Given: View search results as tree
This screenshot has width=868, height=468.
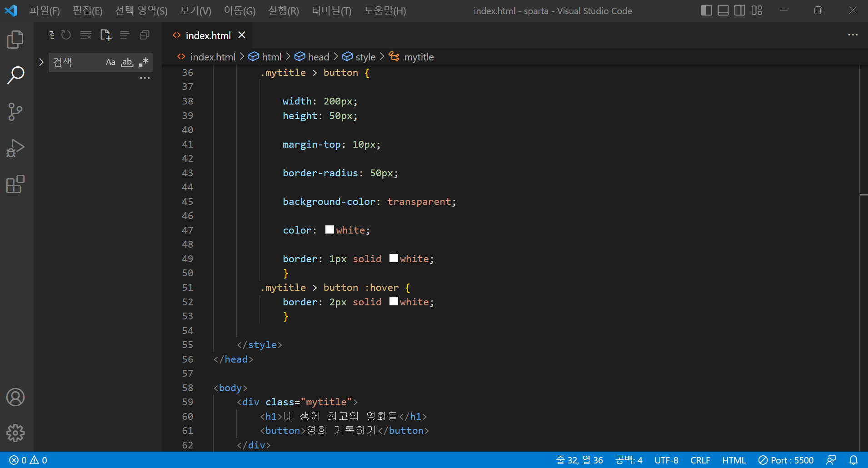Looking at the screenshot, I should coord(125,35).
